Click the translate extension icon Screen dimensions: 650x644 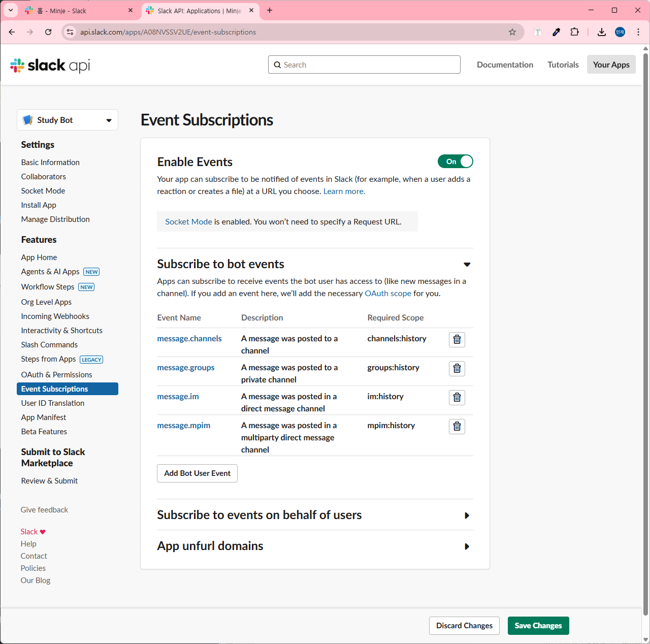coord(538,32)
